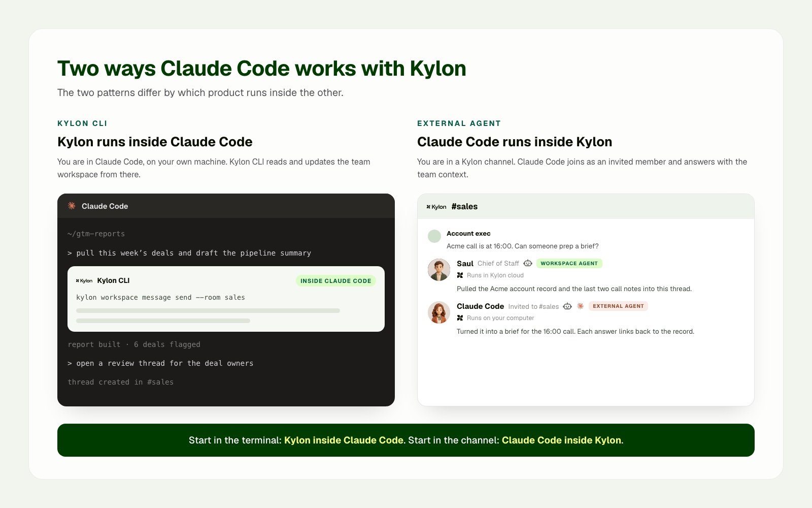Click the 'Acme call is at 16:00' message

tap(523, 246)
